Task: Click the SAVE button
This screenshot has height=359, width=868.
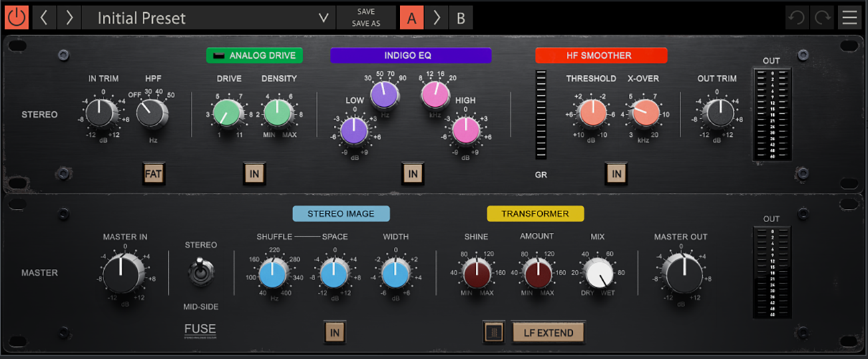Action: point(366,11)
